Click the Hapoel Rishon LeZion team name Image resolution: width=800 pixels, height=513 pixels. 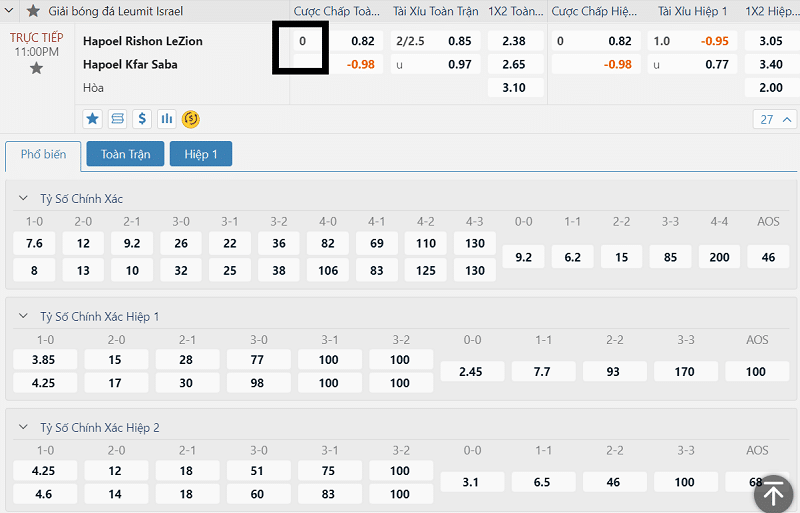[143, 41]
